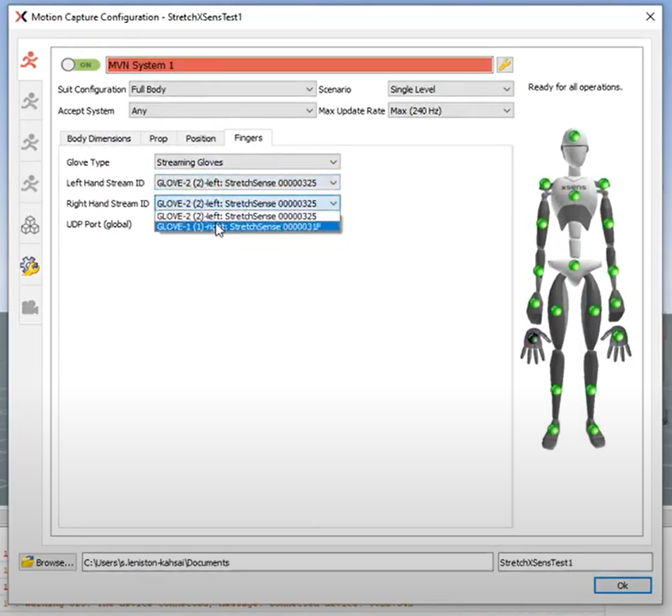Click the Documents folder path field

(288, 562)
